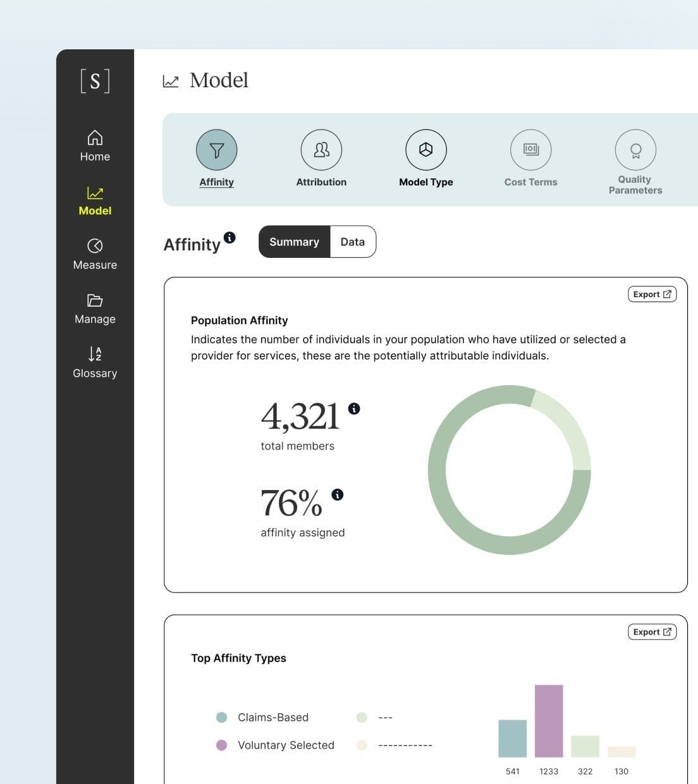Open the Measure pie chart icon in sidebar
This screenshot has height=784, width=698.
pyautogui.click(x=95, y=246)
